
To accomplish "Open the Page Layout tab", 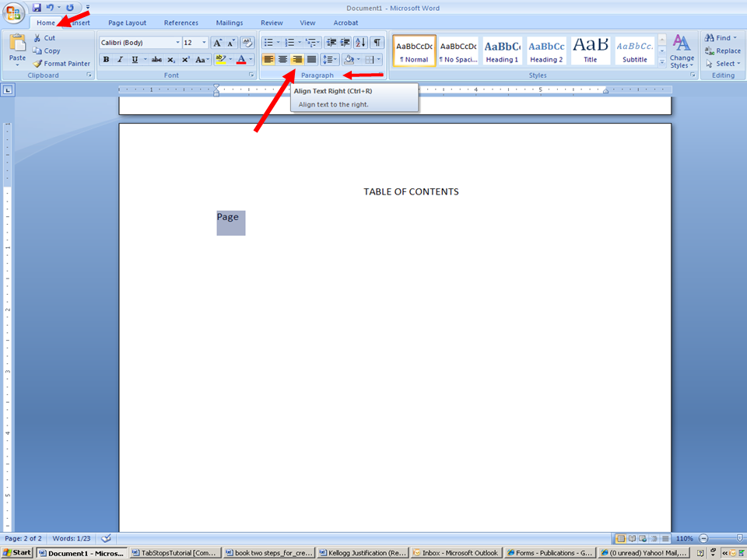I will 127,23.
